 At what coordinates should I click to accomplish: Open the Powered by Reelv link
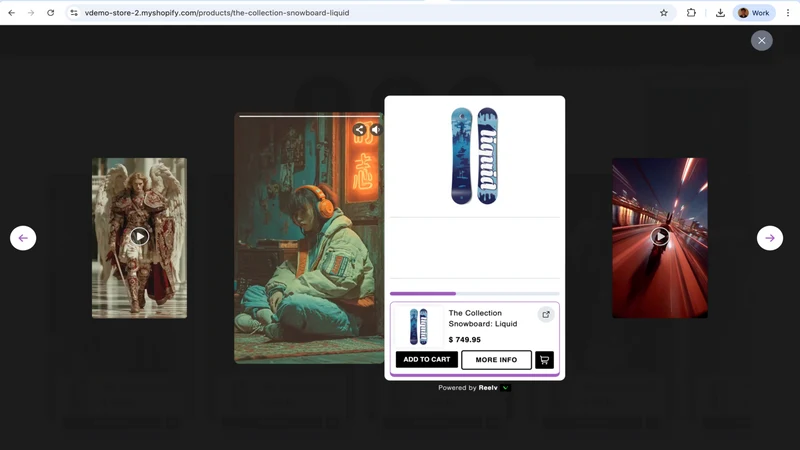[468, 388]
